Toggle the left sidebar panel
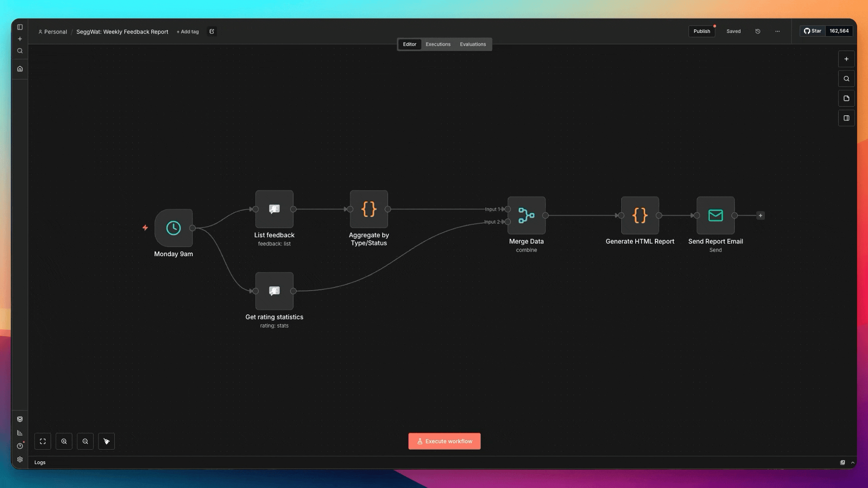 20,27
